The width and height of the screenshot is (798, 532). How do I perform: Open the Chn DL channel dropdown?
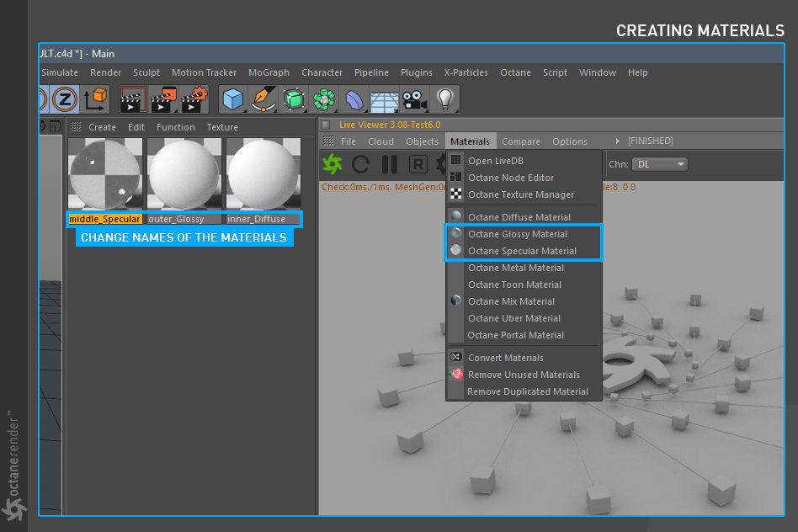pos(660,164)
